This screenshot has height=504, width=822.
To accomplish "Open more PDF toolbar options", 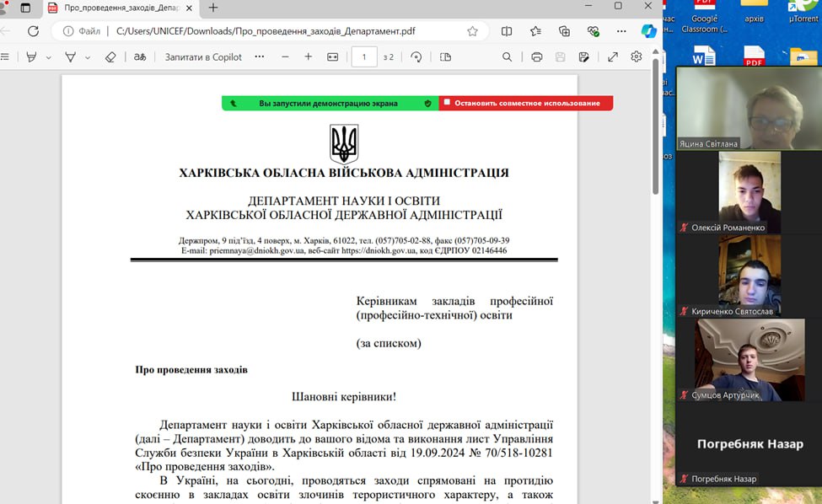I will 260,56.
